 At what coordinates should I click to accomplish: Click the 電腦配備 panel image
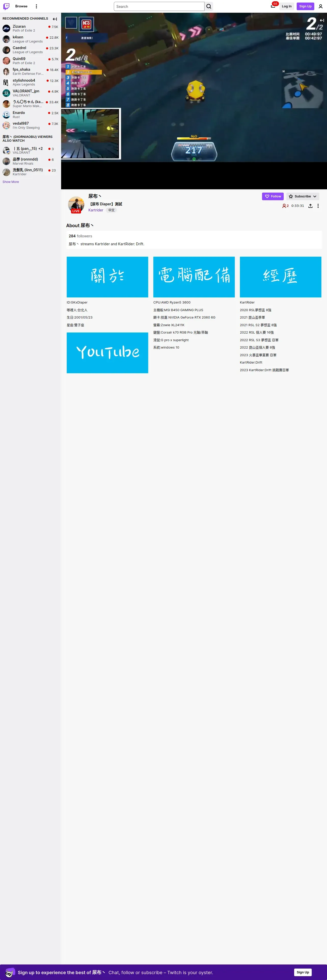click(194, 277)
